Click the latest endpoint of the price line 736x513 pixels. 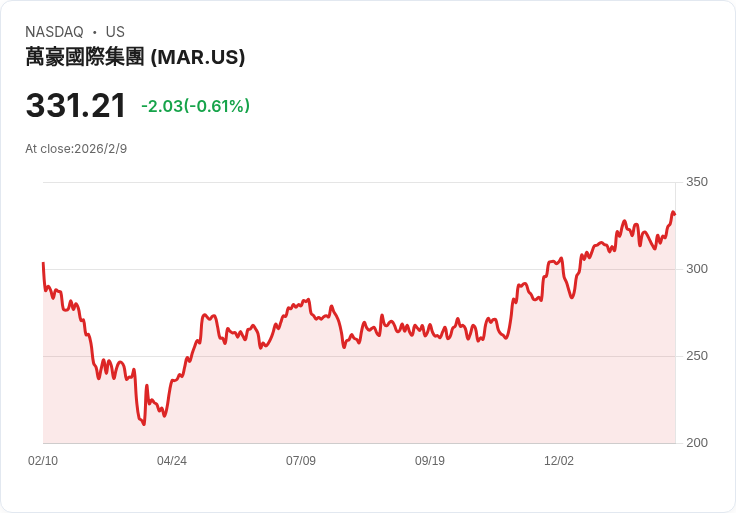click(x=675, y=213)
